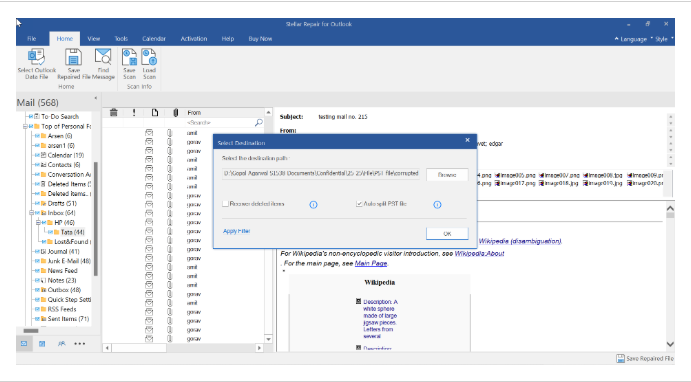The width and height of the screenshot is (691, 382).
Task: Toggle checkbox next to Tata folder
Action: pyautogui.click(x=51, y=232)
